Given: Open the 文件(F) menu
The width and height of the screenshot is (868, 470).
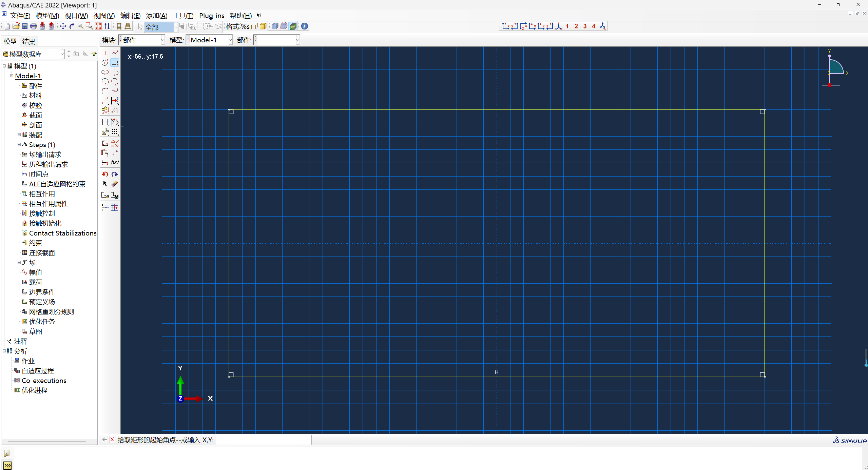Looking at the screenshot, I should pyautogui.click(x=20, y=16).
